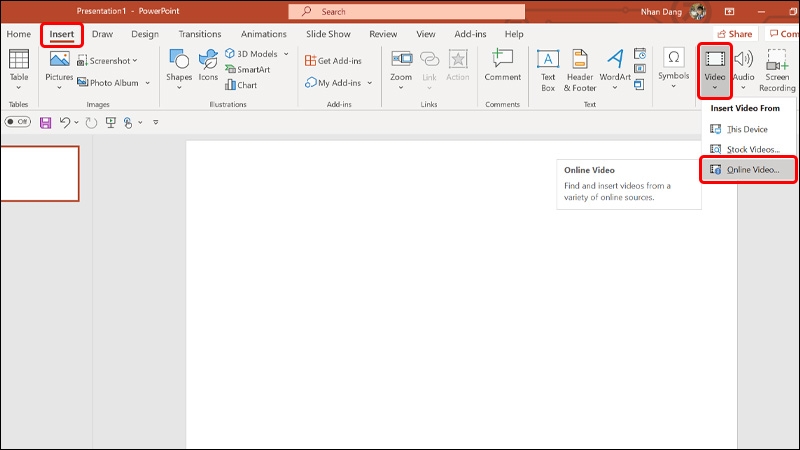Choose This Device video source
Image resolution: width=800 pixels, height=450 pixels.
click(x=748, y=130)
